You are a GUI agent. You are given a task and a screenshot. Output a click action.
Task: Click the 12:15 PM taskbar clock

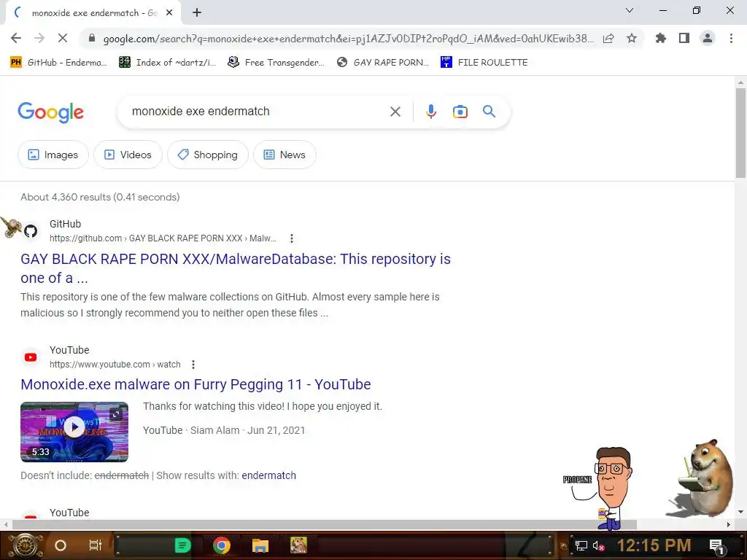(654, 545)
